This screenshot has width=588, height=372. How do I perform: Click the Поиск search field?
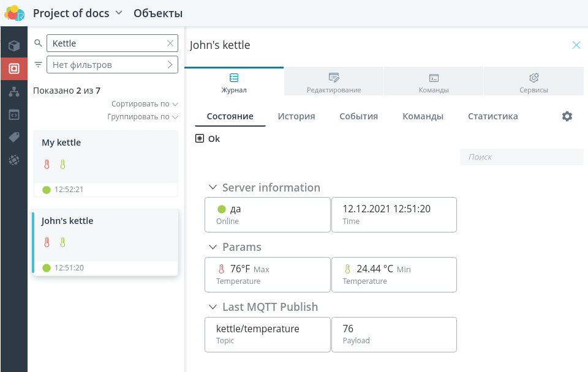(x=522, y=157)
